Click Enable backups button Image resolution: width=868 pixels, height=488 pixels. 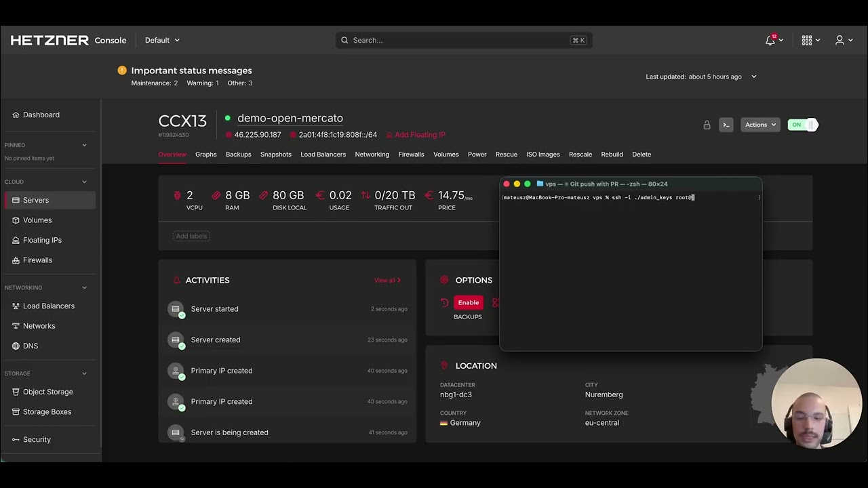coord(468,303)
